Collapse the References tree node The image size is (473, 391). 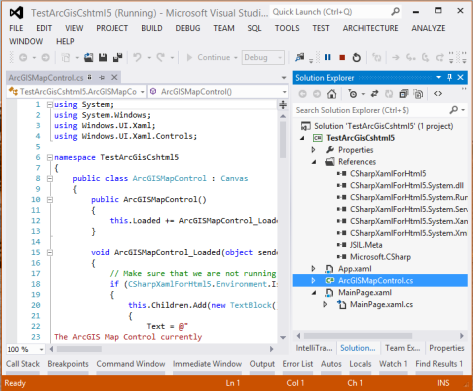pos(314,162)
